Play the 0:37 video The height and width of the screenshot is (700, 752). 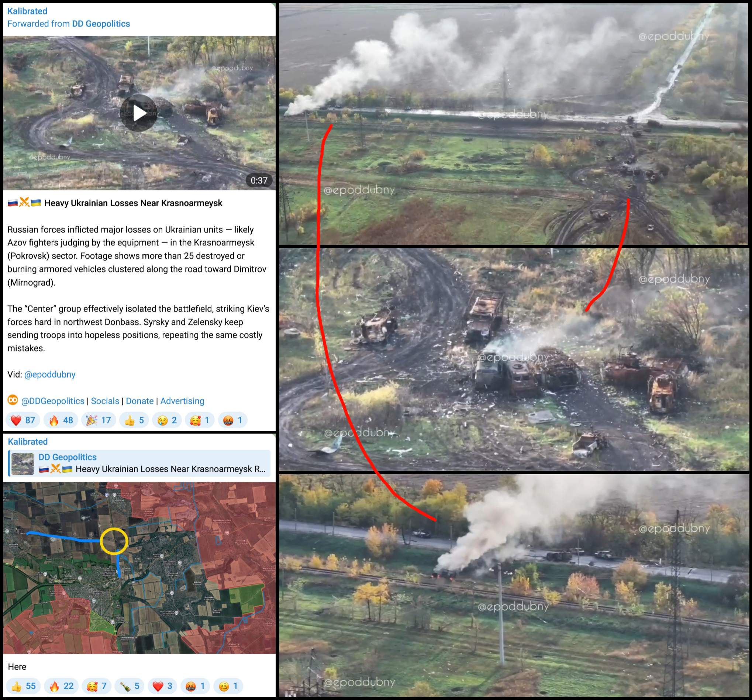138,113
